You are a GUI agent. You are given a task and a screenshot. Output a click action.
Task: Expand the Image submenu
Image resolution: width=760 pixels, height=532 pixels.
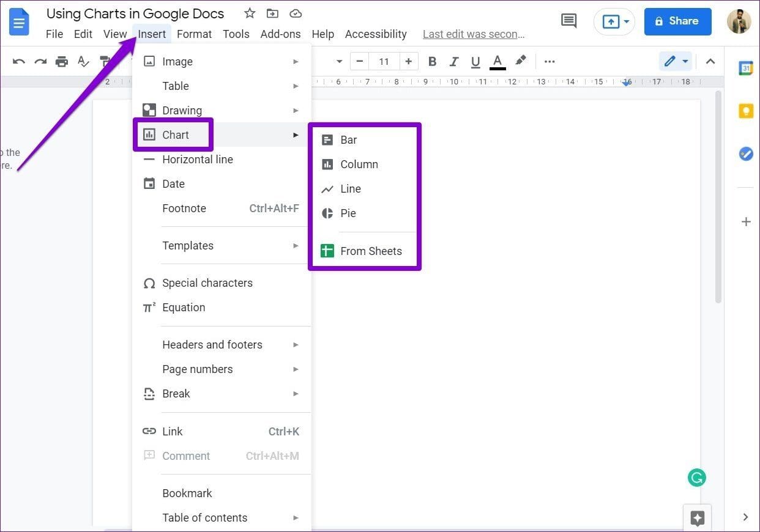[222, 61]
